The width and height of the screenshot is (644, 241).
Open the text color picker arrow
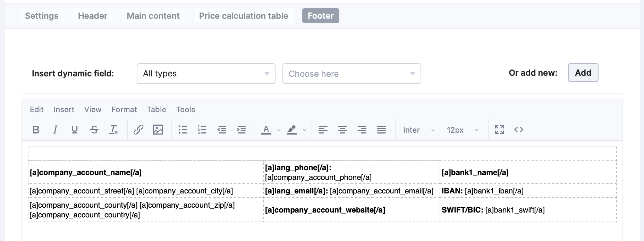(x=279, y=130)
